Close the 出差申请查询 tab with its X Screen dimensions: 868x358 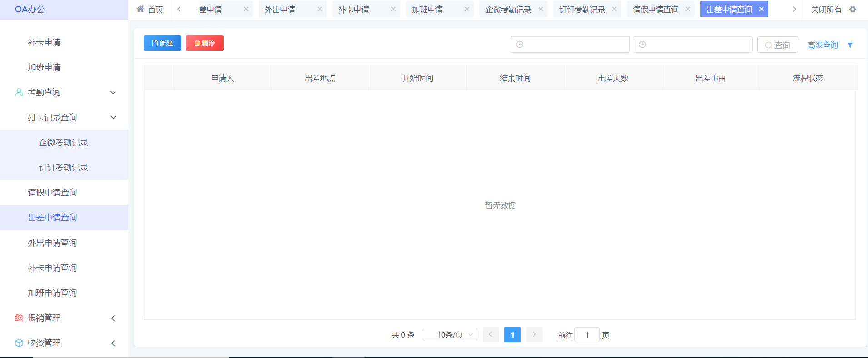click(762, 9)
